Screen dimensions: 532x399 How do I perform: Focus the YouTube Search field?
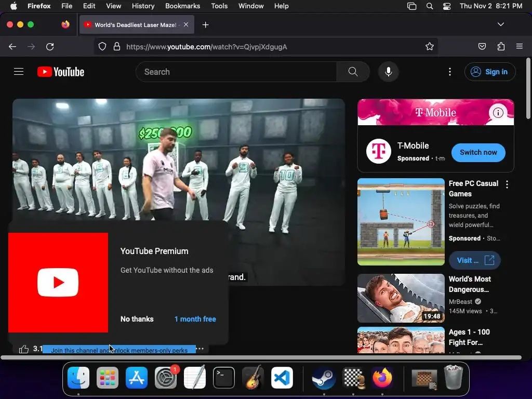pyautogui.click(x=236, y=72)
